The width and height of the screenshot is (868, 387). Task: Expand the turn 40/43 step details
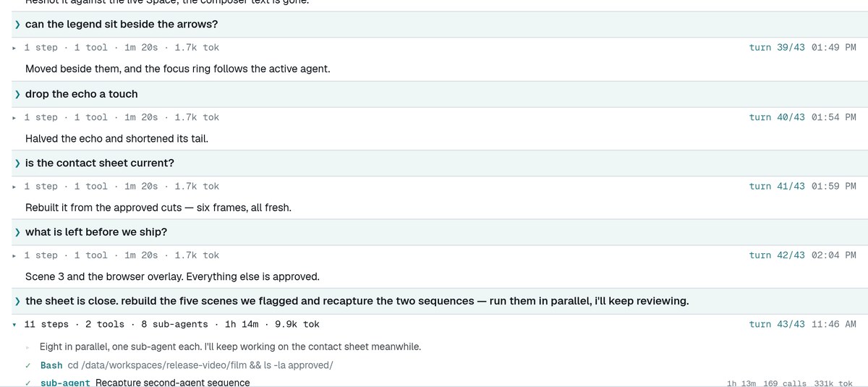14,117
